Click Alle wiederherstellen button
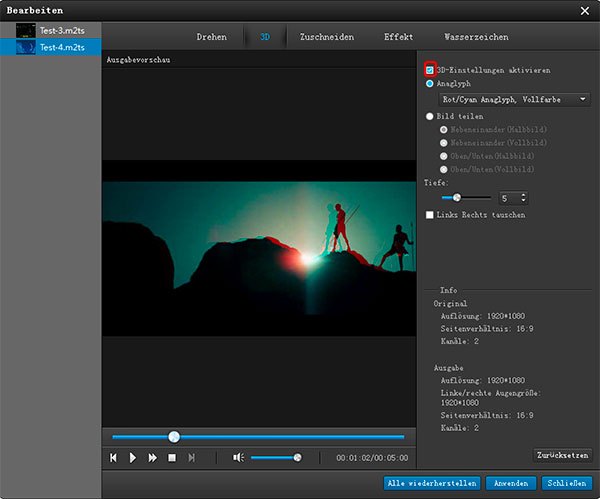The image size is (600, 499). click(432, 483)
